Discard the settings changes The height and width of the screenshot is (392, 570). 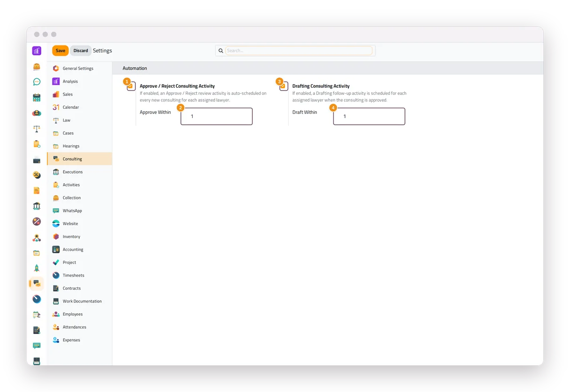click(81, 51)
